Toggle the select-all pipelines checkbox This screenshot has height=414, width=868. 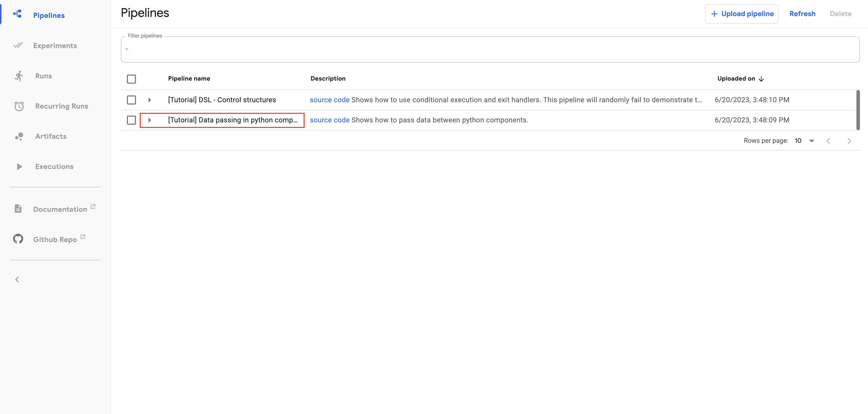[x=131, y=79]
